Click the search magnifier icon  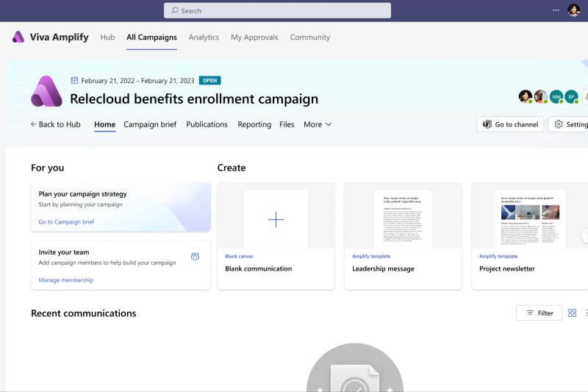175,10
